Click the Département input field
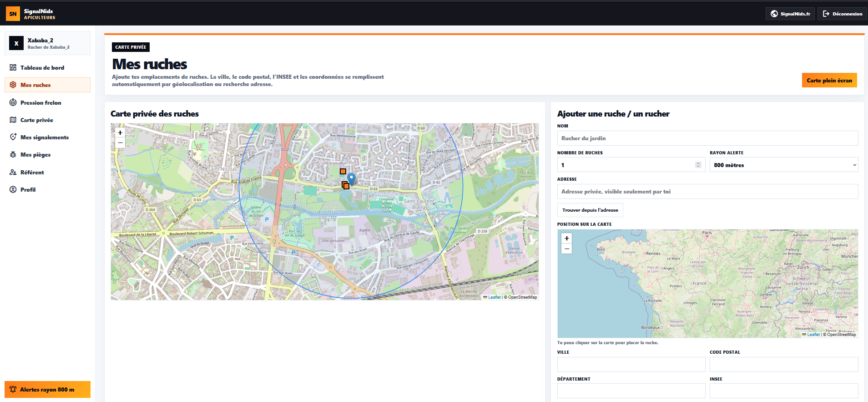The image size is (868, 402). 631,391
